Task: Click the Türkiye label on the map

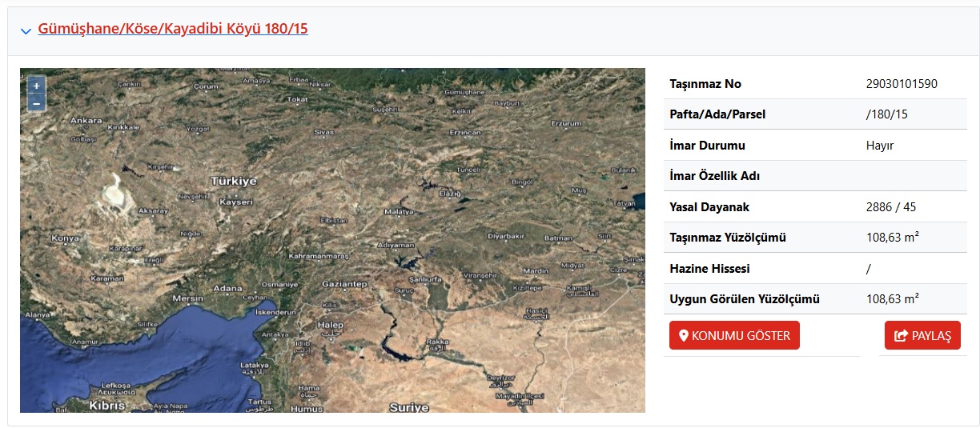Action: pyautogui.click(x=233, y=182)
